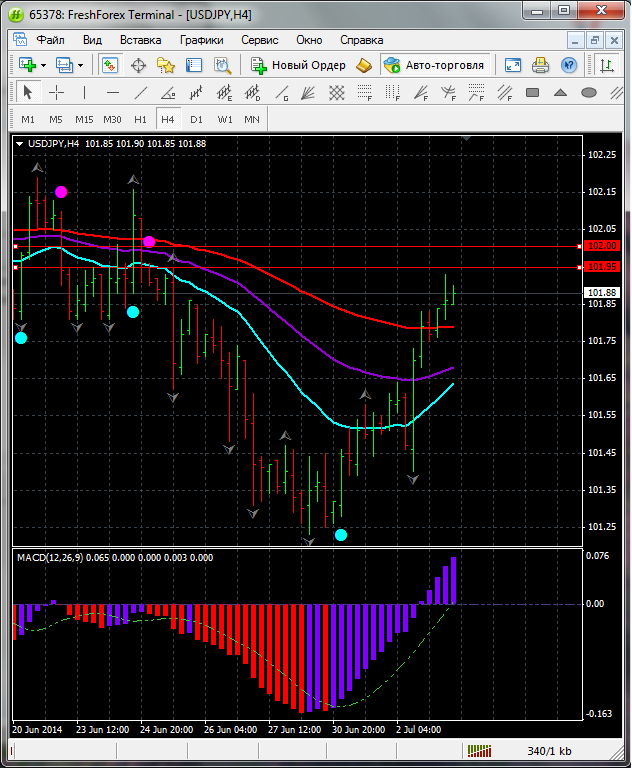Click the printer icon to print chart
Image resolution: width=632 pixels, height=768 pixels.
pyautogui.click(x=541, y=65)
